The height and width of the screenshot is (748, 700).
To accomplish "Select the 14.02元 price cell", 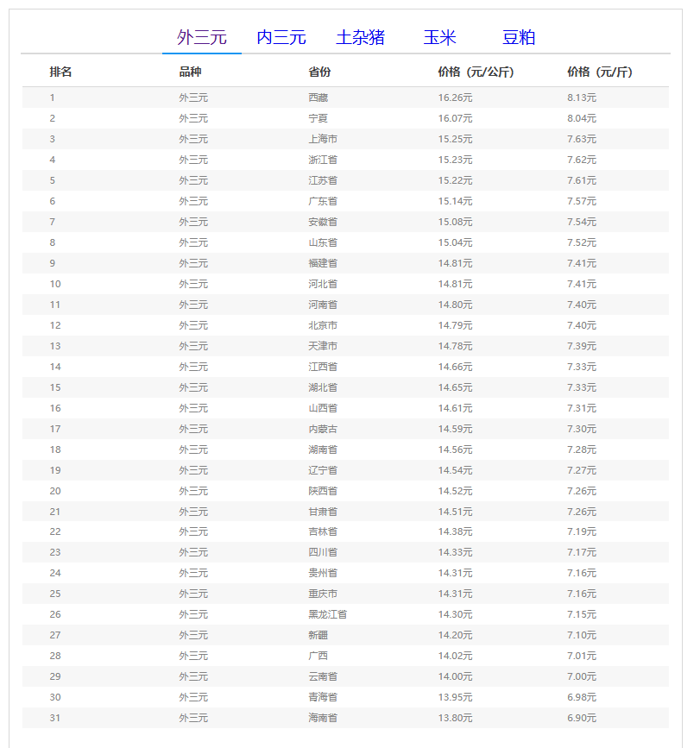I will click(x=455, y=656).
